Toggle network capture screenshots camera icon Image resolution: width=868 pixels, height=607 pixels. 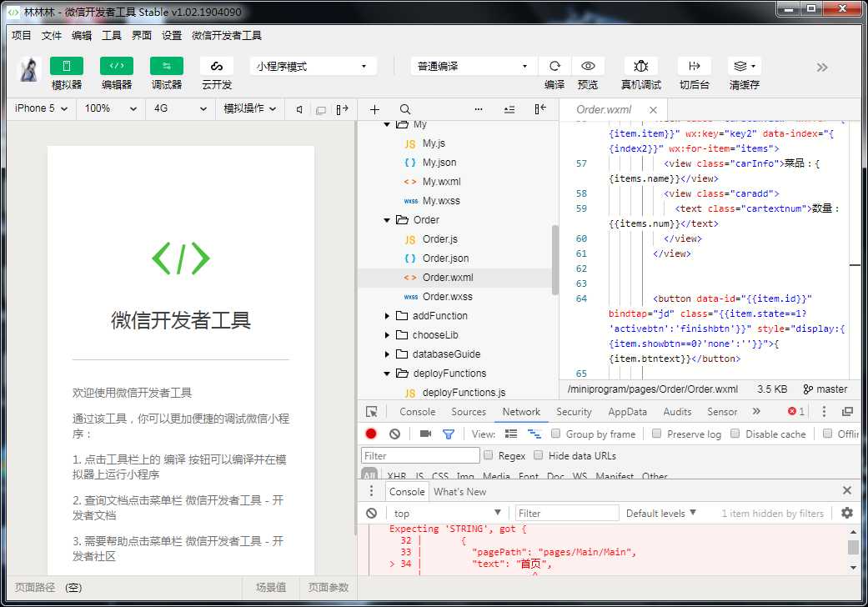425,434
